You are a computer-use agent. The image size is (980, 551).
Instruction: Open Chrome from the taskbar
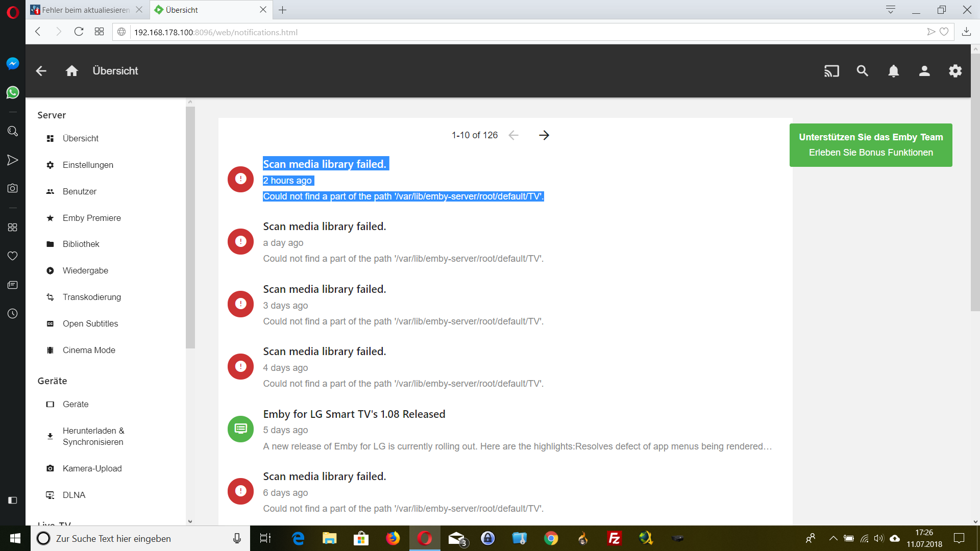(x=551, y=538)
